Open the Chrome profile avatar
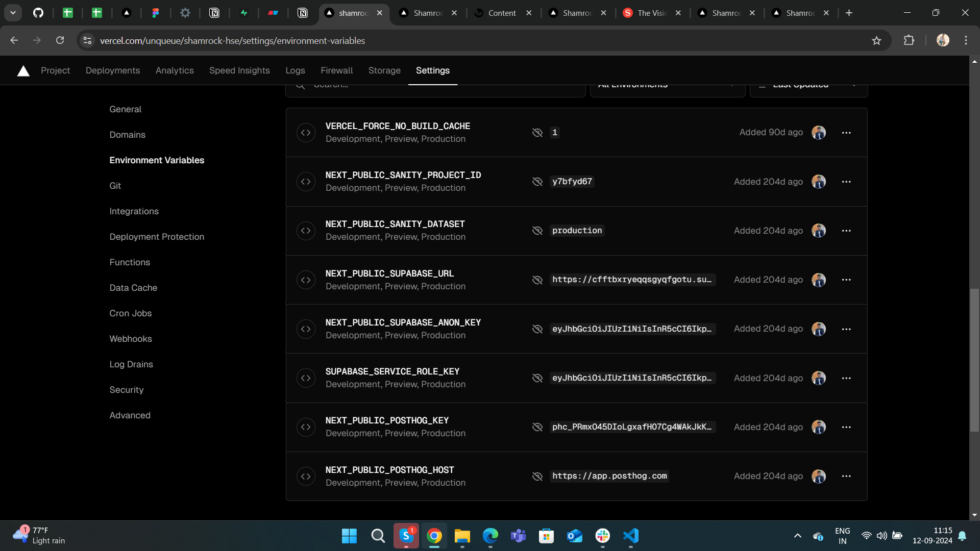Image resolution: width=980 pixels, height=551 pixels. (x=943, y=40)
